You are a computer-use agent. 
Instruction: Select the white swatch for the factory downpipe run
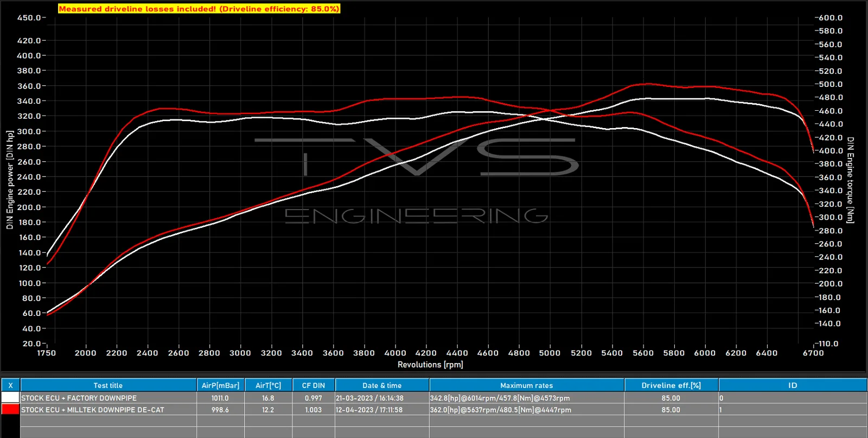(10, 398)
